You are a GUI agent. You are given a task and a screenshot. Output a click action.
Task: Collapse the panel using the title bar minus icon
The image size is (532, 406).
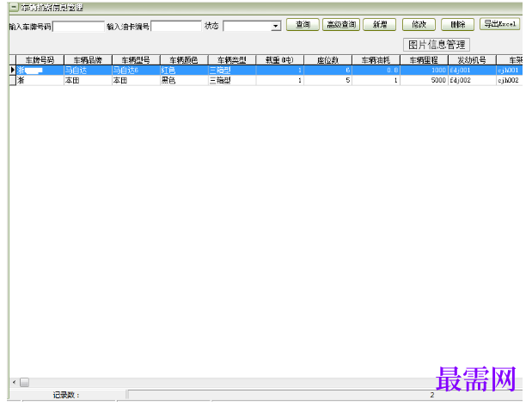14,7
